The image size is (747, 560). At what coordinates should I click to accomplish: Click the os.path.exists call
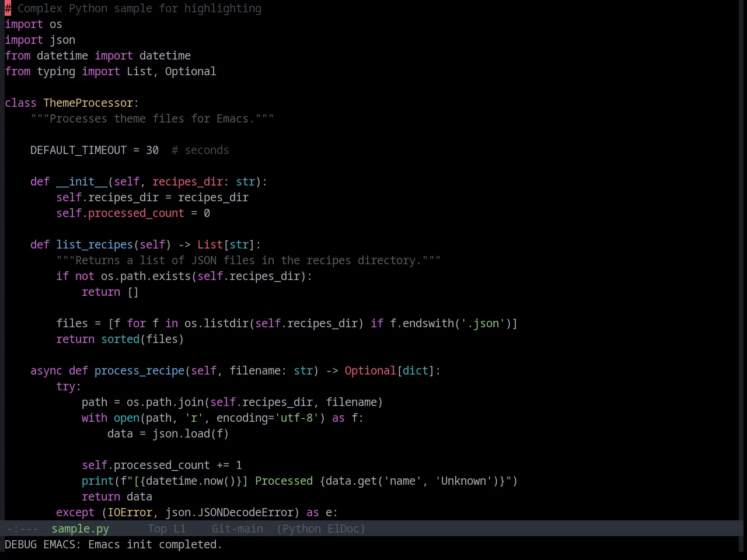(146, 276)
